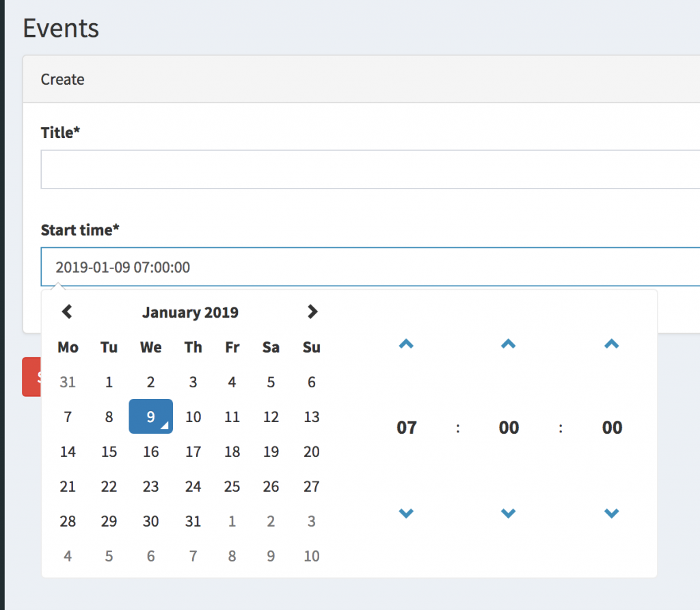Select the highlighted date January 9
Screen dimensions: 700x610
tap(150, 417)
